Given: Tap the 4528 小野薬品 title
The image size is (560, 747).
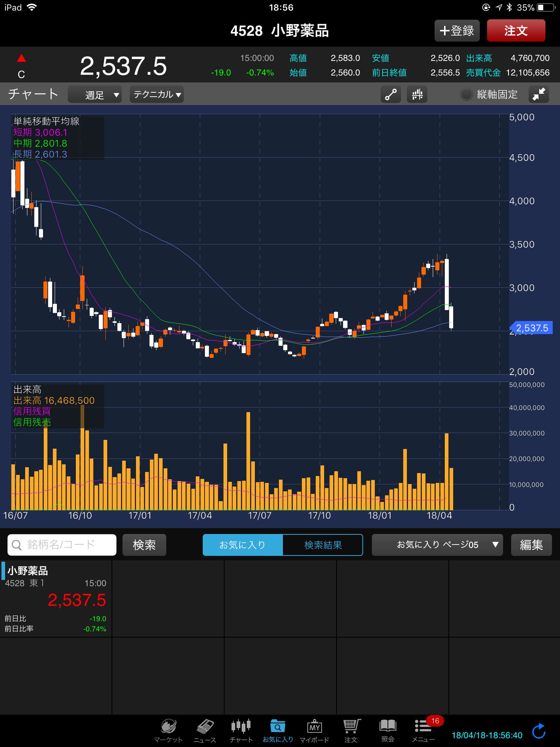Looking at the screenshot, I should [x=280, y=31].
